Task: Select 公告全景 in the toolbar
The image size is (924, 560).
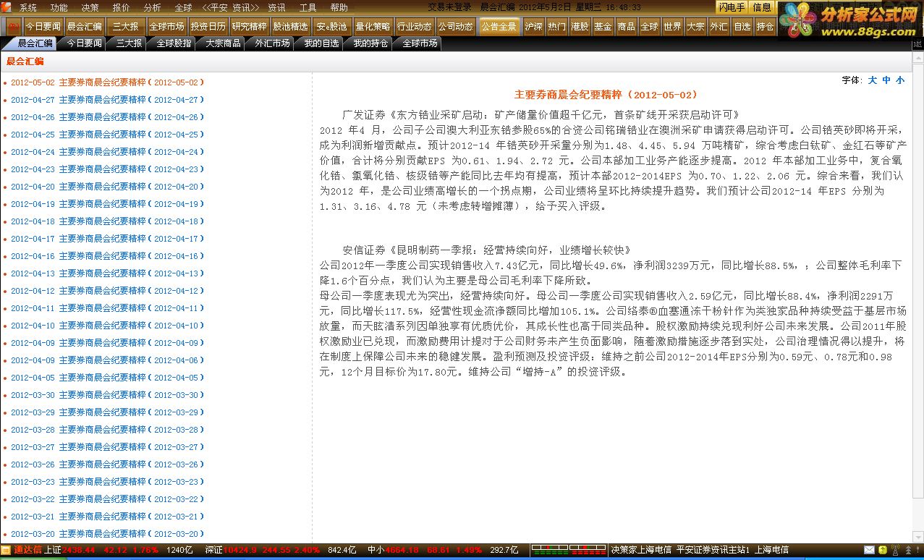Action: click(x=499, y=27)
